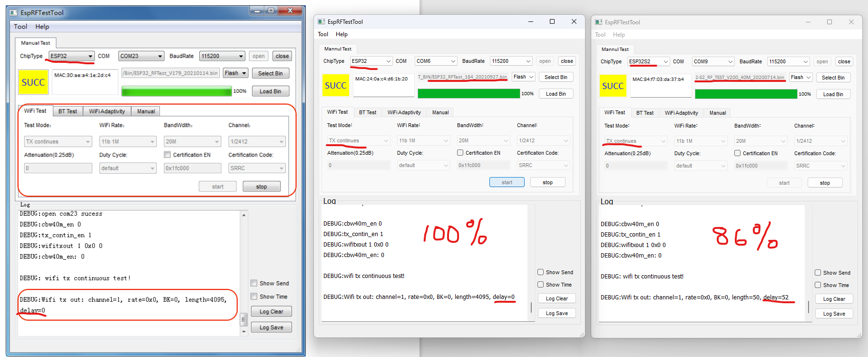
Task: Switch to BT Test tab in COM9 window
Action: (x=645, y=113)
